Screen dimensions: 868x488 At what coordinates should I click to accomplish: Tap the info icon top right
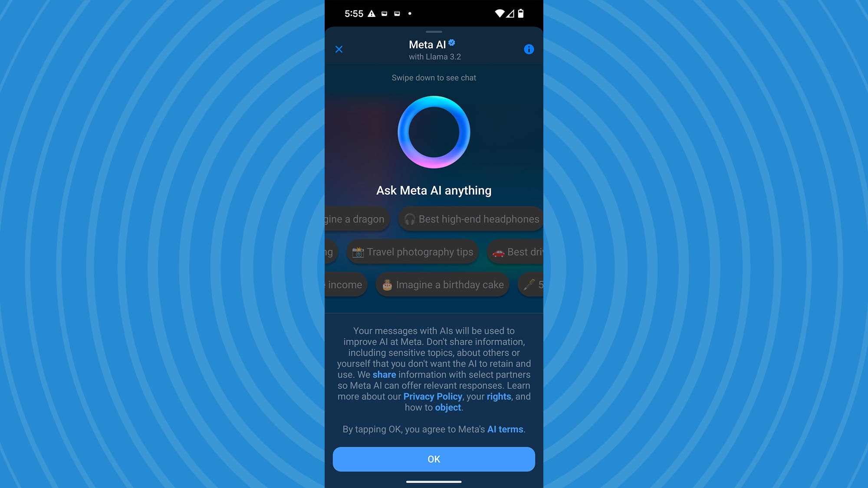tap(528, 49)
